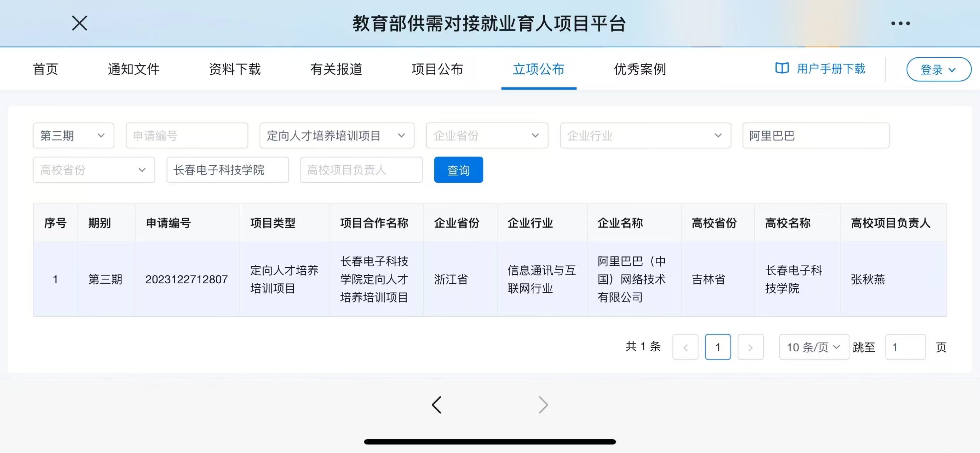This screenshot has width=980, height=453.
Task: Open the 10 条/页 page size dropdown
Action: 814,347
